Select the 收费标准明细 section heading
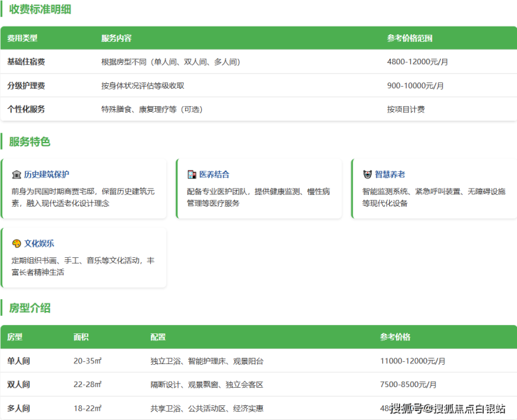This screenshot has width=517, height=420. click(40, 10)
